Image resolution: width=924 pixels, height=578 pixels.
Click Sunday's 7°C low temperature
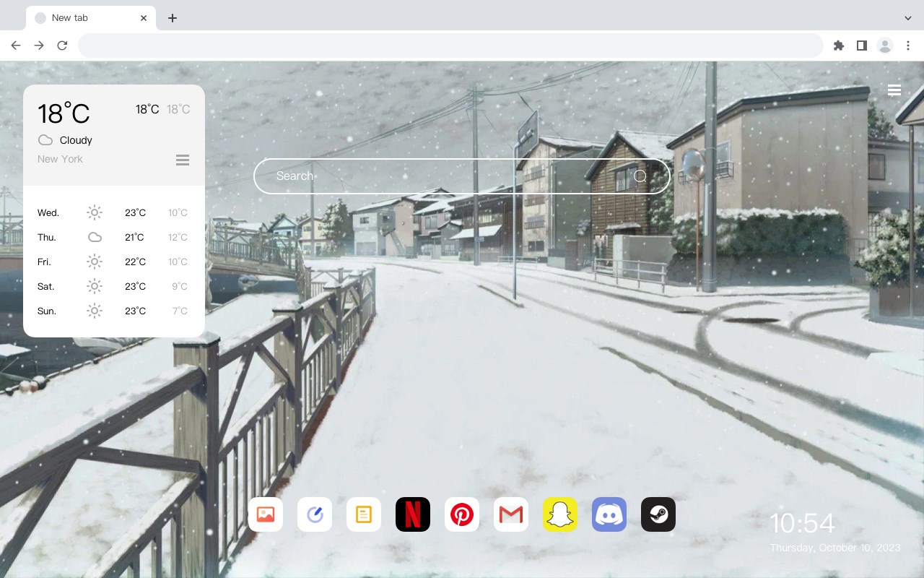point(180,311)
